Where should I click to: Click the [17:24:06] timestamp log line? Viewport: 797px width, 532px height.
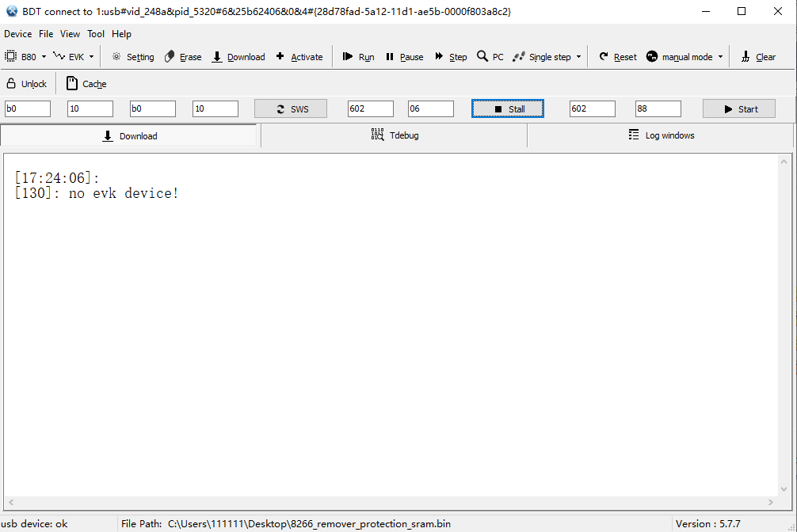coord(57,178)
